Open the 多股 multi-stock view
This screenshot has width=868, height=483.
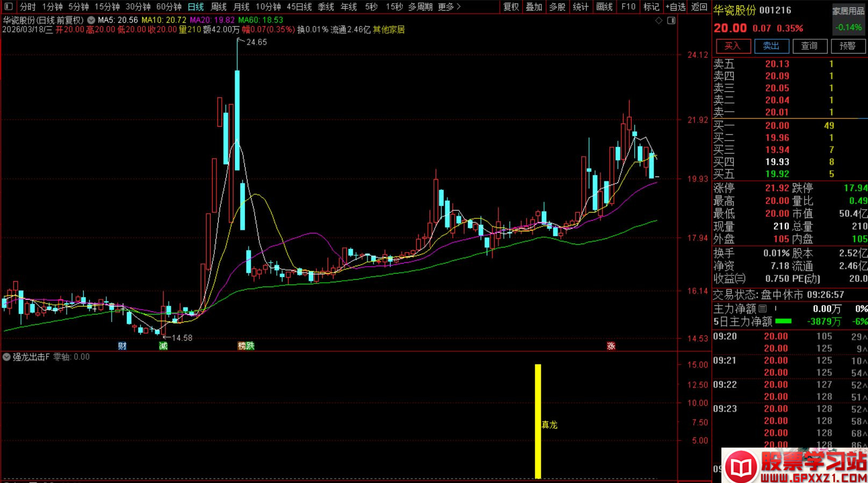(x=557, y=6)
